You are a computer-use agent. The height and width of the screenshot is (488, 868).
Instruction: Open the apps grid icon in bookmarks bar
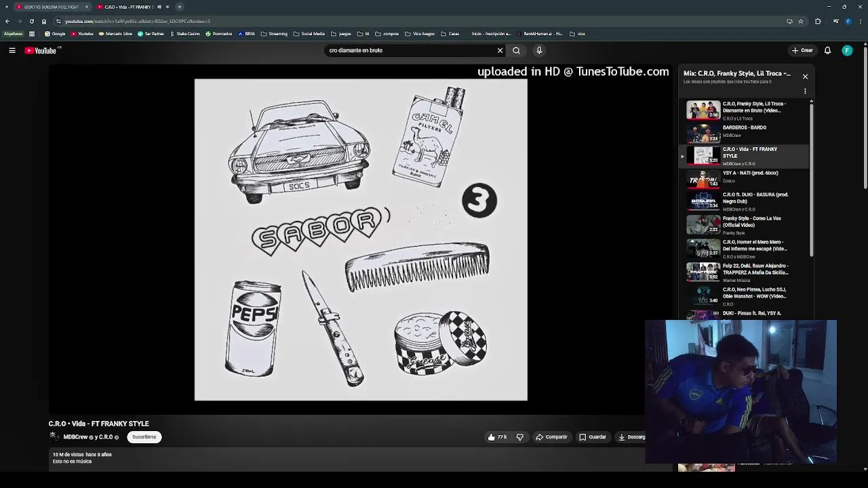pos(31,34)
